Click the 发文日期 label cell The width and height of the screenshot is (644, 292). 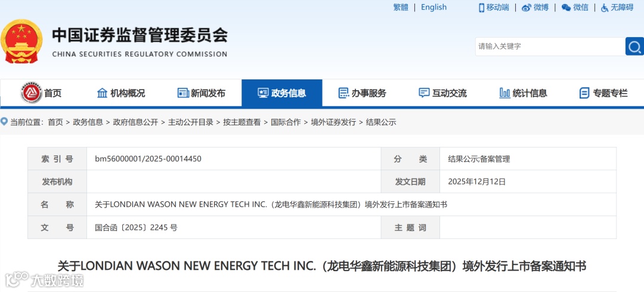[x=410, y=182]
